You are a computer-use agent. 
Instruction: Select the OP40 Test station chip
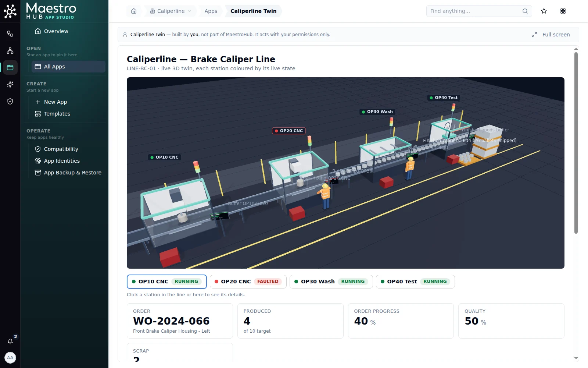[415, 282]
